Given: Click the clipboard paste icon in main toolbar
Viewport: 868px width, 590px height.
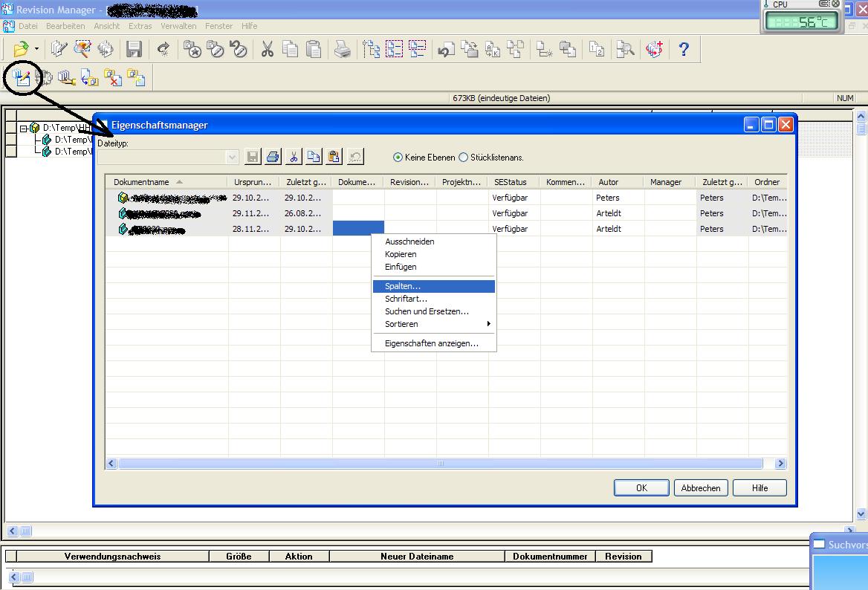Looking at the screenshot, I should pyautogui.click(x=314, y=49).
